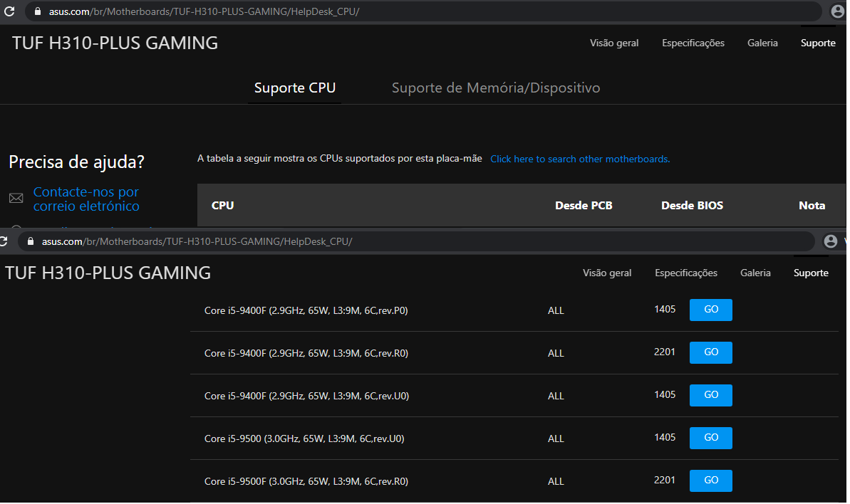Screen dimensions: 850x504
Task: Open the profile icon in the upper browser
Action: tap(838, 11)
